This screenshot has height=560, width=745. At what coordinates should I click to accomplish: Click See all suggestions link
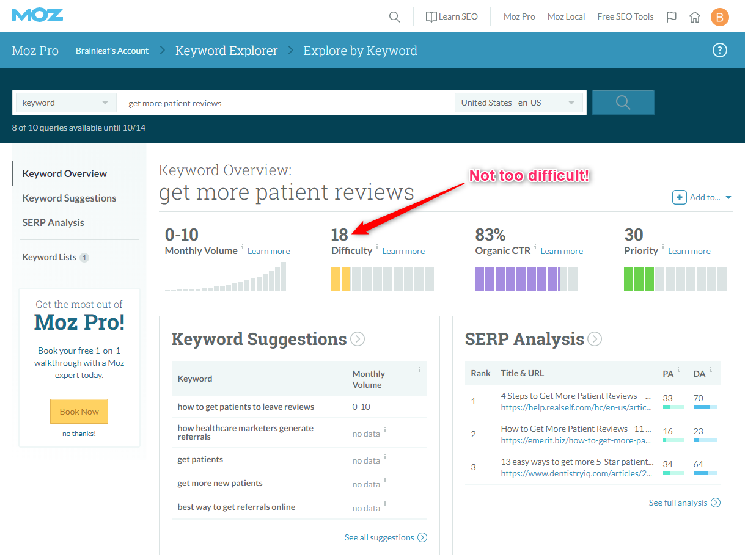[386, 537]
